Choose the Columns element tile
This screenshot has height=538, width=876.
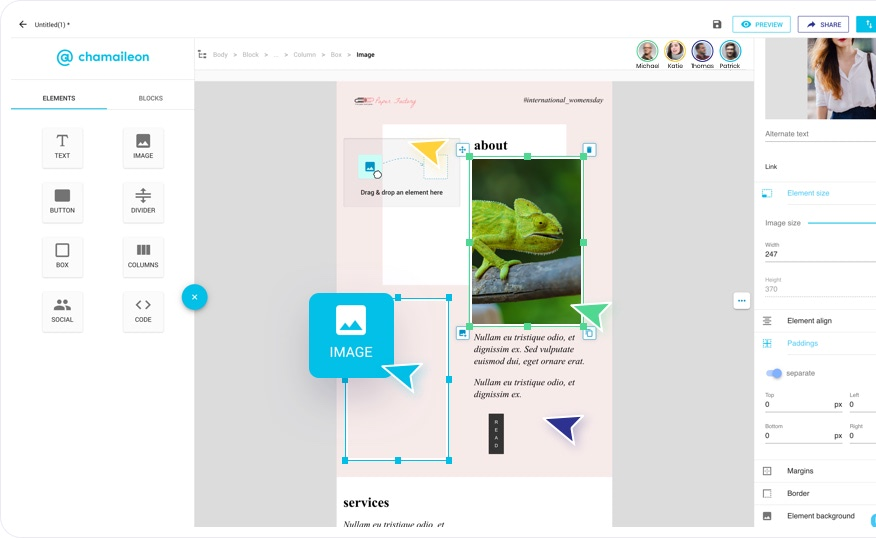pyautogui.click(x=143, y=256)
